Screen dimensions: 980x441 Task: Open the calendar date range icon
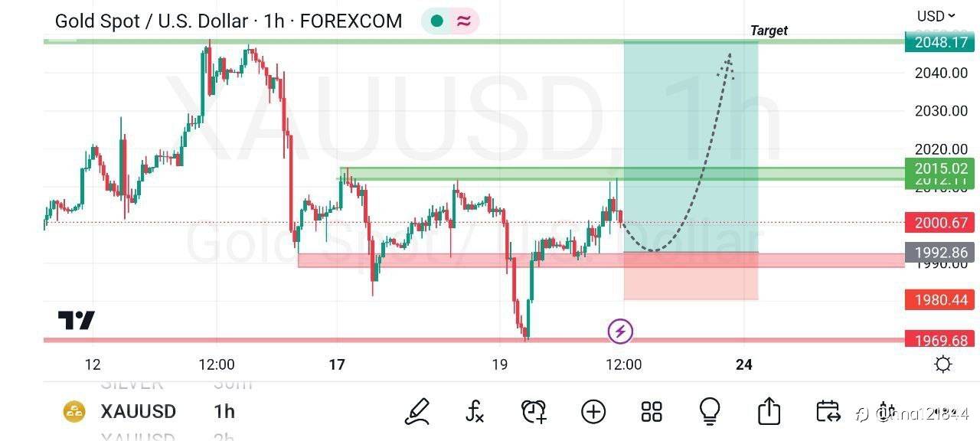pyautogui.click(x=828, y=412)
